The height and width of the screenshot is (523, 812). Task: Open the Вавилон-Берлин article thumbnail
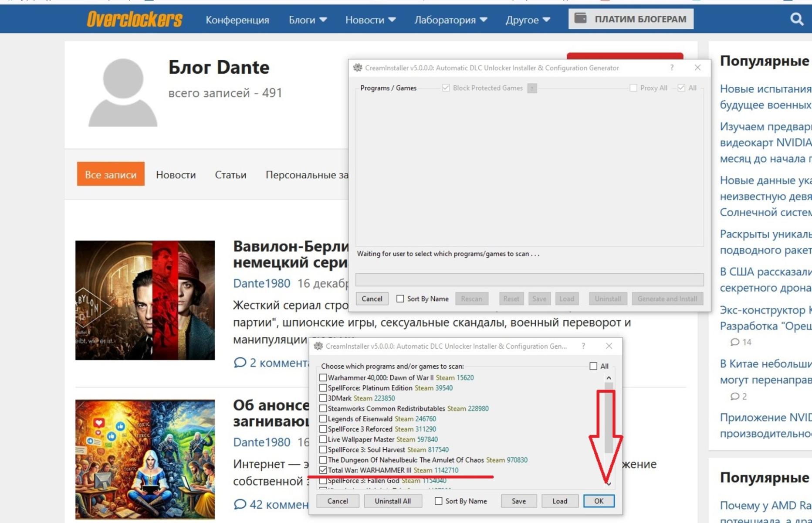[x=145, y=300]
